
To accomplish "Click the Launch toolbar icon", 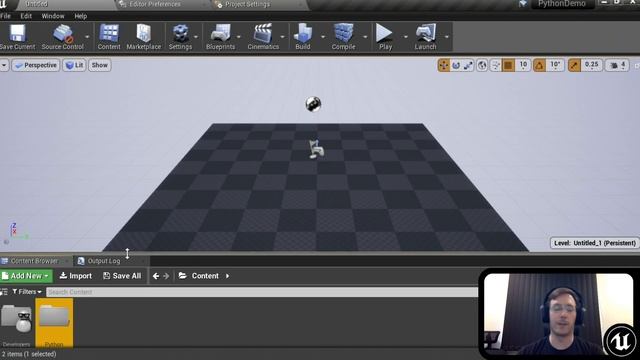I will click(425, 37).
